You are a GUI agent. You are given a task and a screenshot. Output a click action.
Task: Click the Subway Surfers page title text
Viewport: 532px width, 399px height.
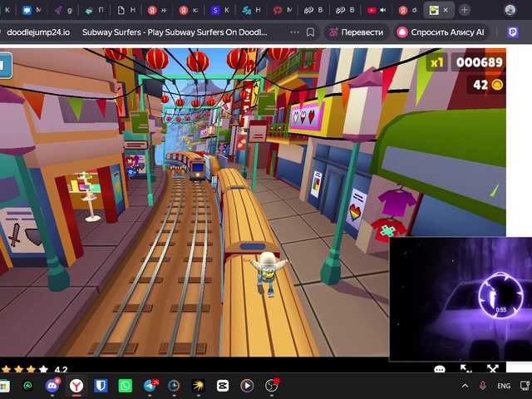[175, 32]
